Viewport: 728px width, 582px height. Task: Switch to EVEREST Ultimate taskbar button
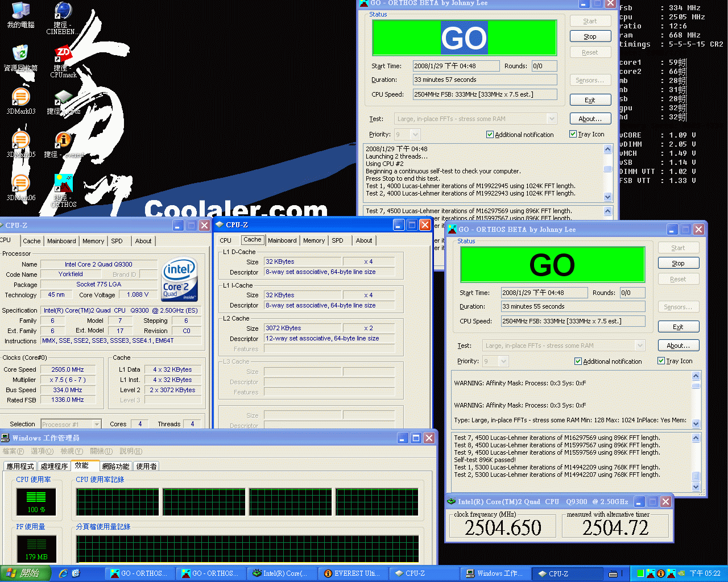click(x=353, y=573)
